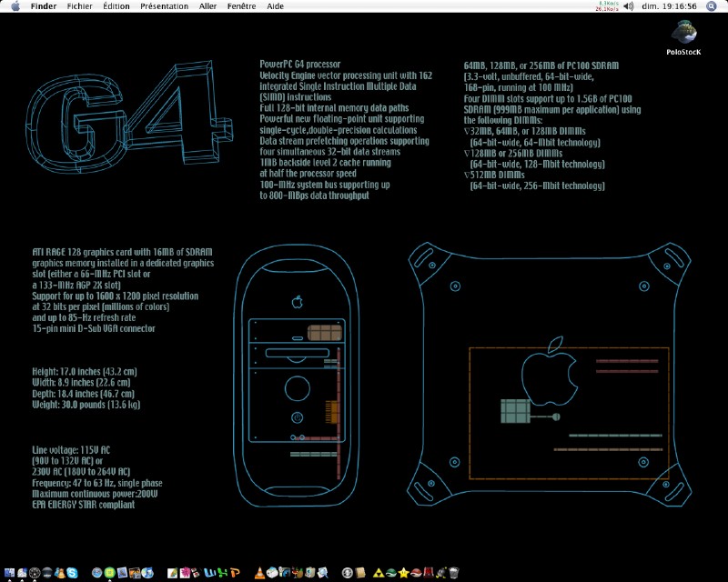Screen dimensions: 728x582
Task: Launch the green X Excel icon in dock
Action: [x=222, y=573]
